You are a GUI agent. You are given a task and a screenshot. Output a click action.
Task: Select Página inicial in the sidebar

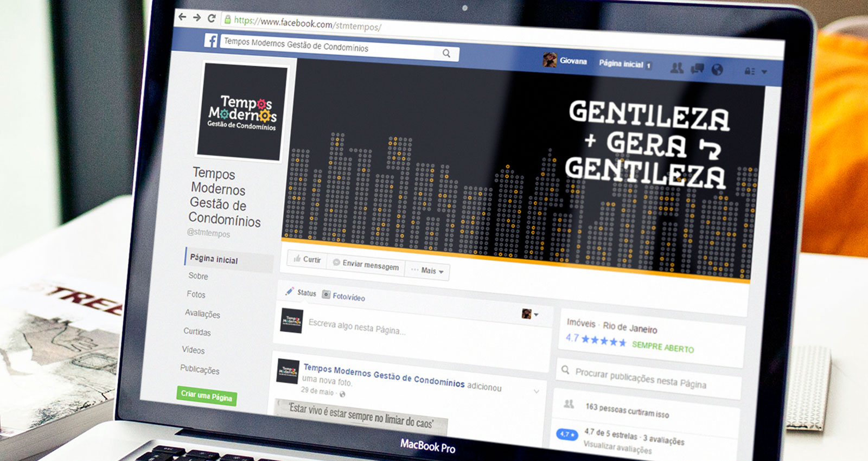click(x=214, y=259)
